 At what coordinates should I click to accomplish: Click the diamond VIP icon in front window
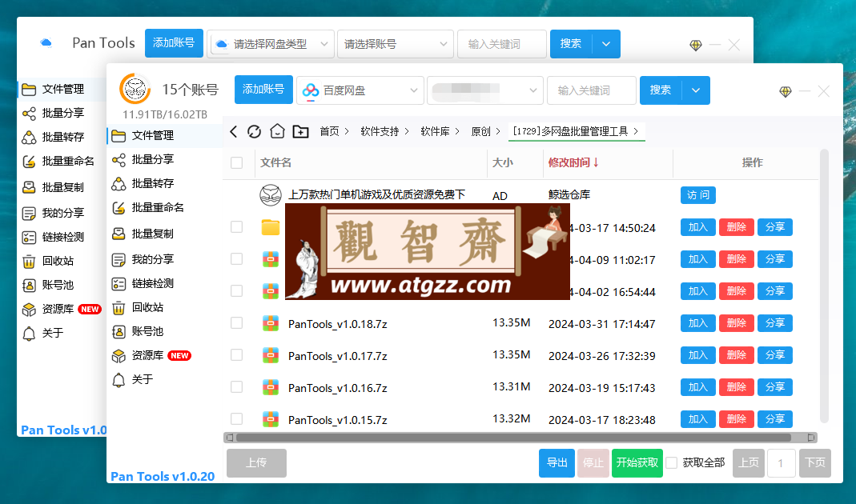pyautogui.click(x=785, y=92)
